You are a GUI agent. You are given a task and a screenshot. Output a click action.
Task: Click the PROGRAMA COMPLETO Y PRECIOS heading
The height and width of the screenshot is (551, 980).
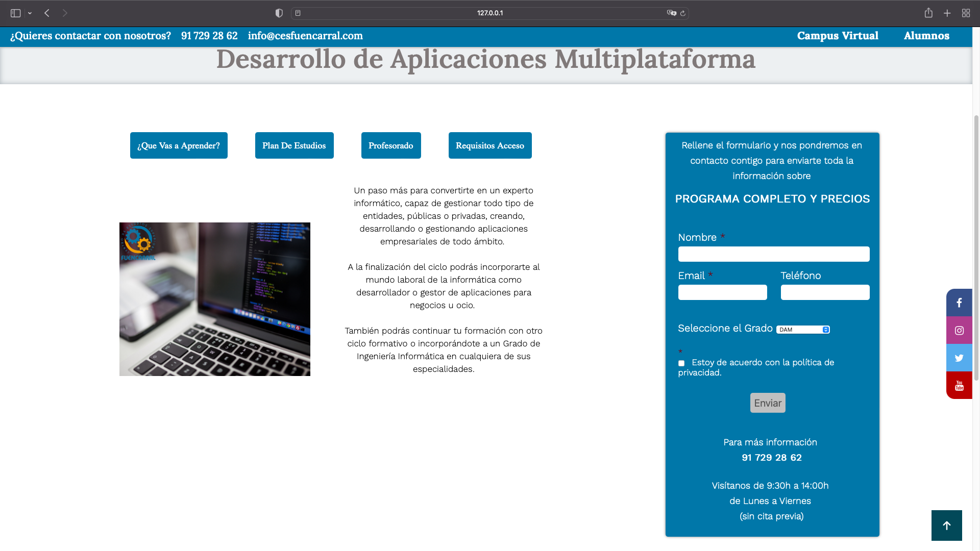click(772, 199)
